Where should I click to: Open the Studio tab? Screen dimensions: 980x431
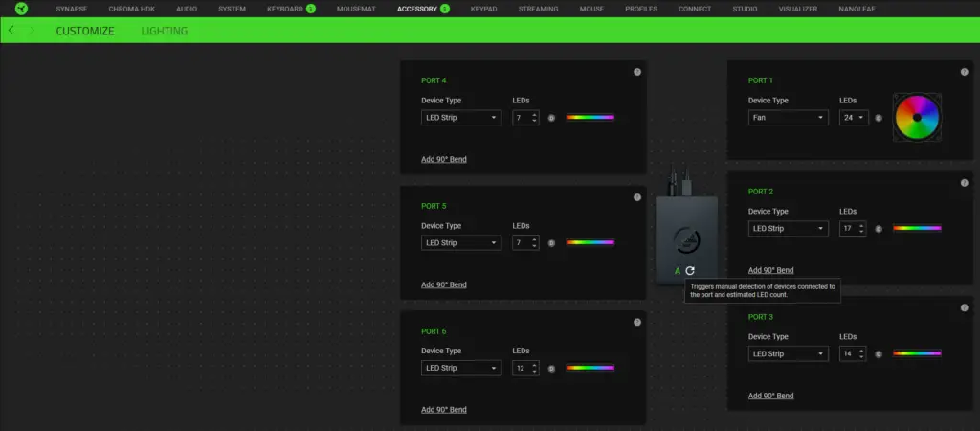pyautogui.click(x=745, y=9)
